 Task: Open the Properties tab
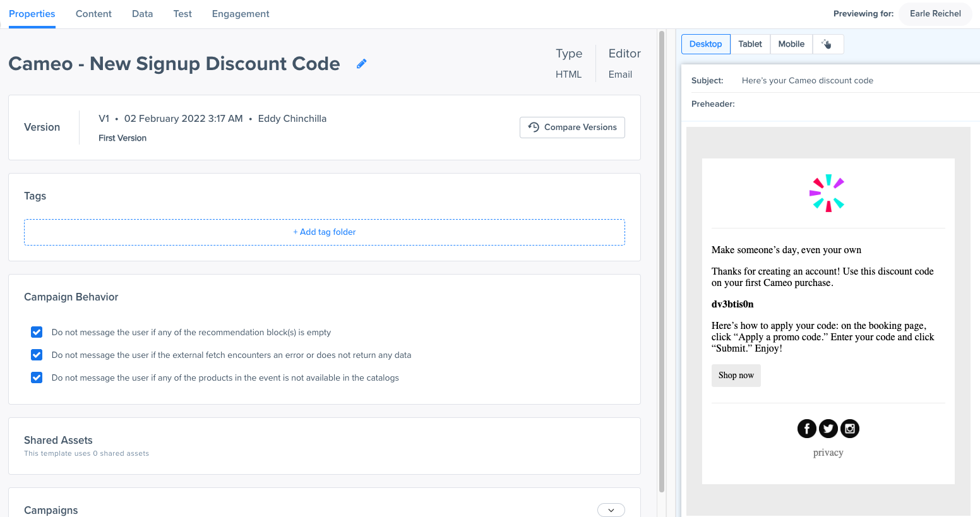32,14
